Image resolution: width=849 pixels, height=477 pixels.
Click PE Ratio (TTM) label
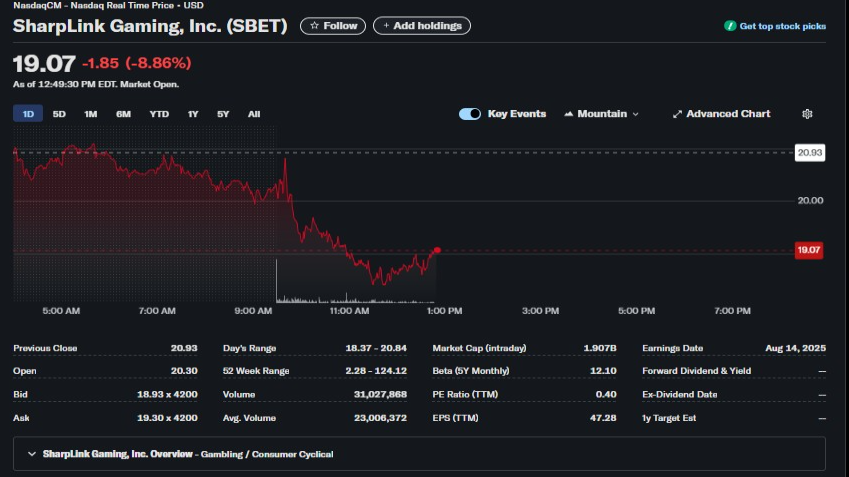click(465, 394)
